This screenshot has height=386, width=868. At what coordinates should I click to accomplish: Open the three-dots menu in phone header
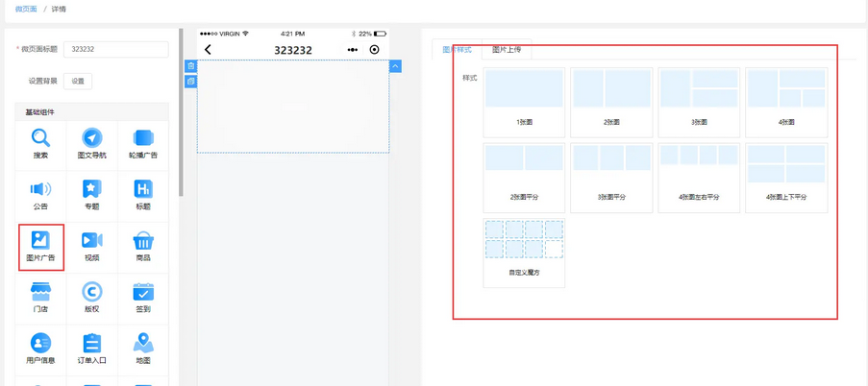pos(353,50)
